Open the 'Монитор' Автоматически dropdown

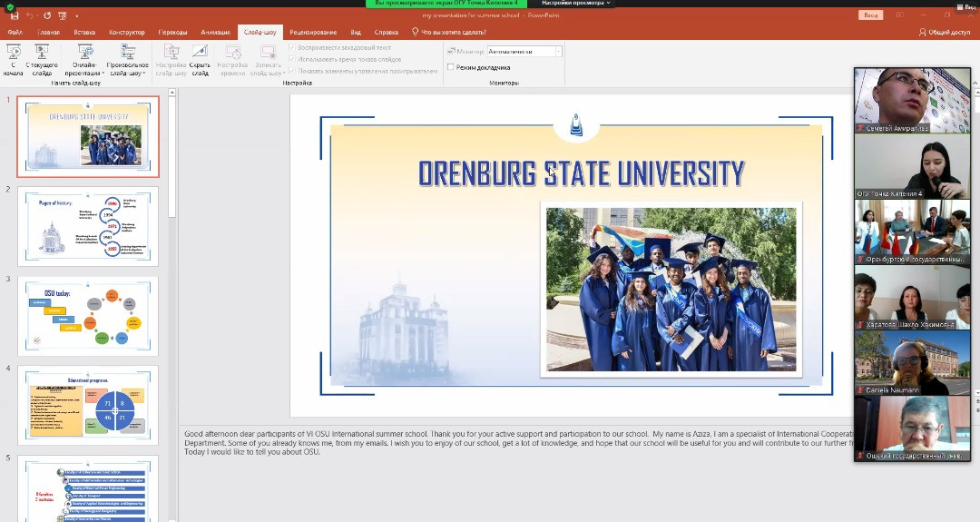(558, 52)
